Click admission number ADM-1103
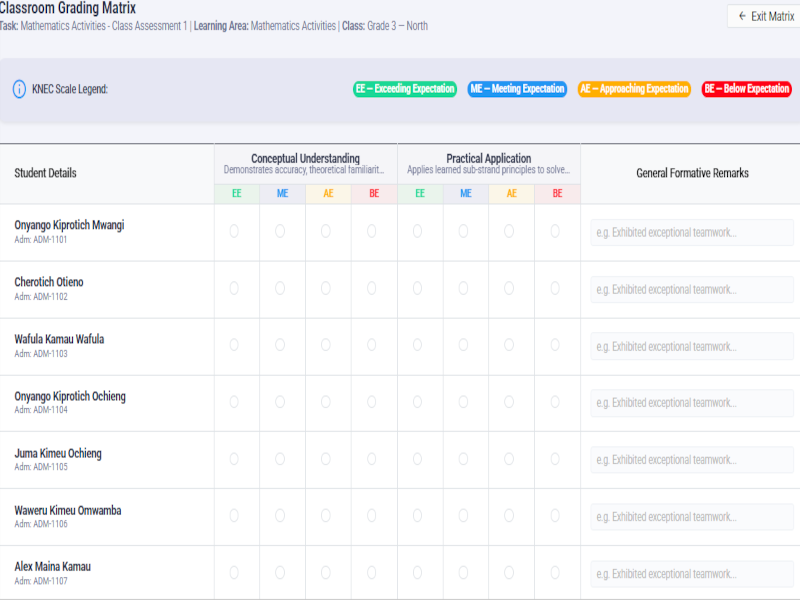 tap(41, 354)
